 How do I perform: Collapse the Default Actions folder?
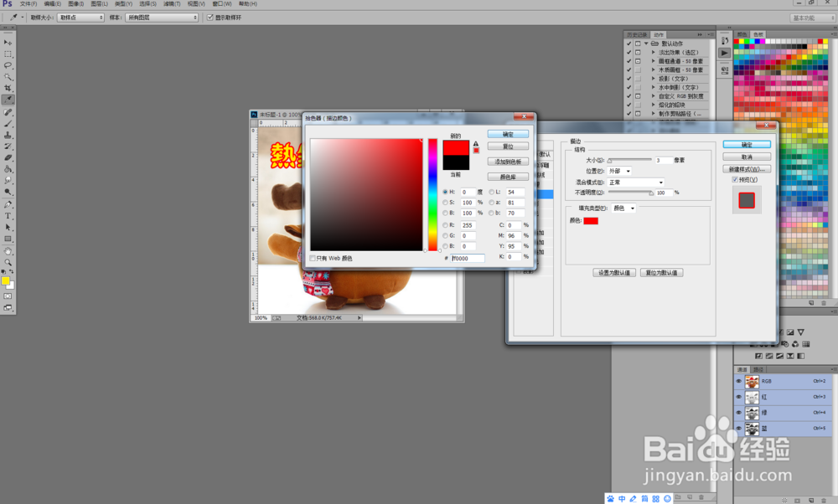[x=646, y=44]
